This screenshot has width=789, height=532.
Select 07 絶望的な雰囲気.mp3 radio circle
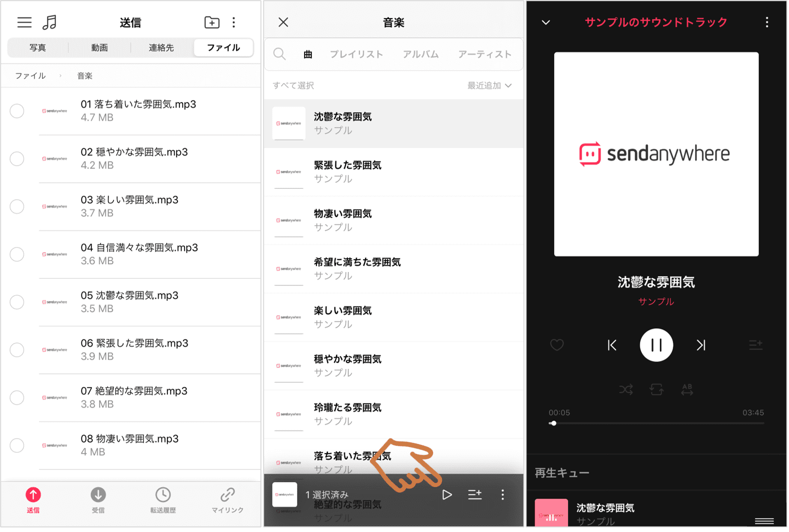point(17,398)
